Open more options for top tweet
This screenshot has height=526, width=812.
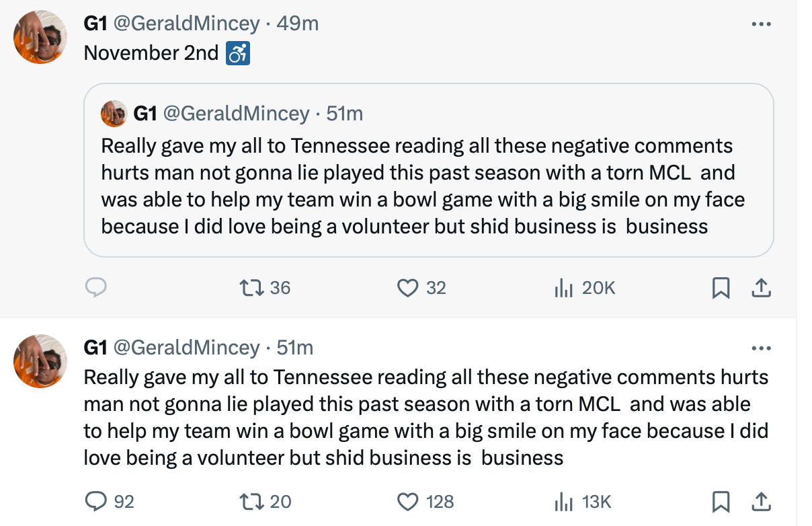click(760, 24)
